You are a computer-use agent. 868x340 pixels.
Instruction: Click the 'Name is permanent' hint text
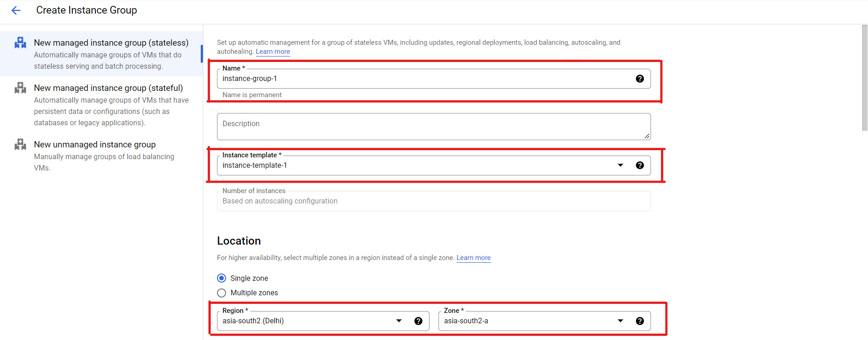point(252,95)
